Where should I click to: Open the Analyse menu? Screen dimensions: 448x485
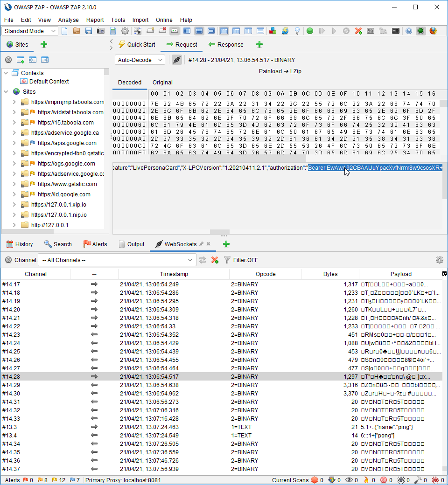(69, 20)
